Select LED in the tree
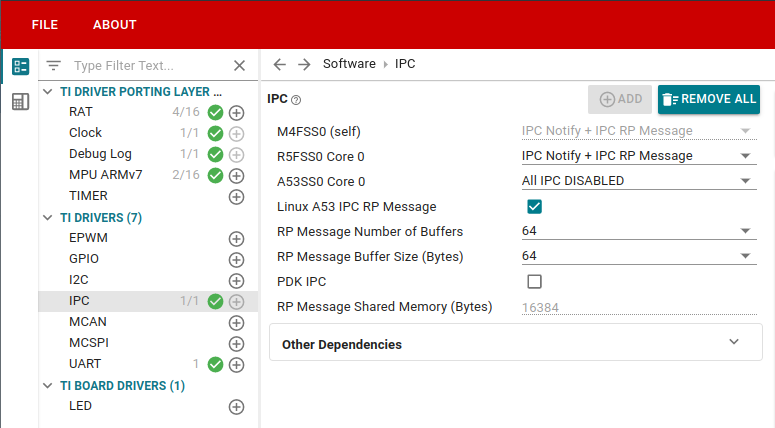 (x=81, y=406)
